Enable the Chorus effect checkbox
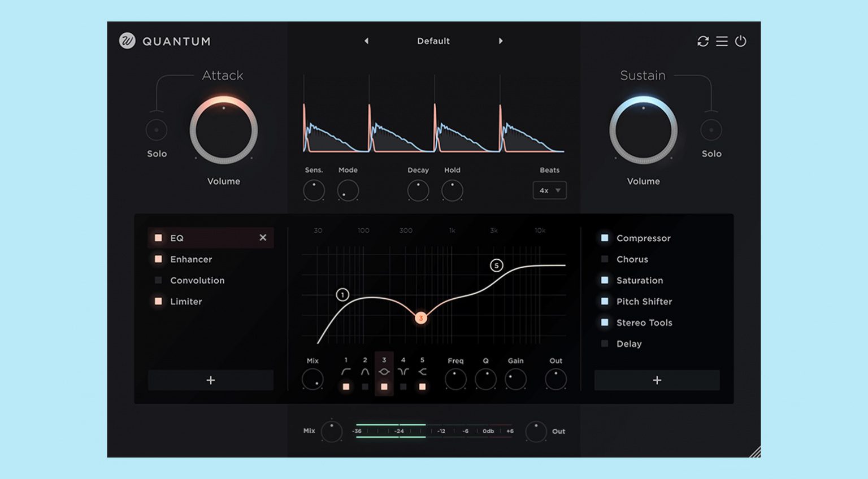The height and width of the screenshot is (479, 868). [605, 259]
